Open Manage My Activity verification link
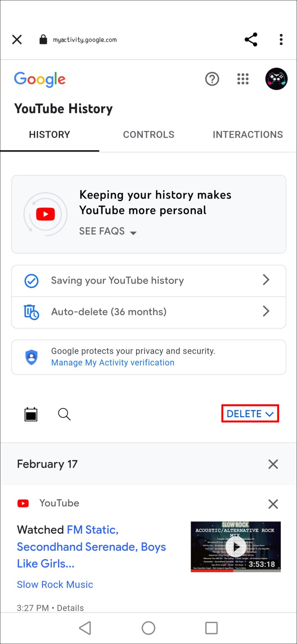This screenshot has height=644, width=297. (x=113, y=363)
